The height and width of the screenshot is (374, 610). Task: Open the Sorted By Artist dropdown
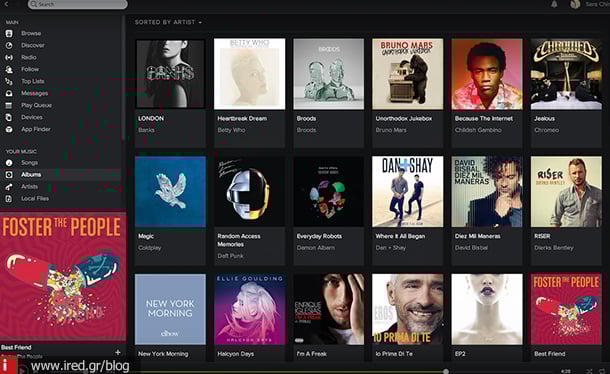coord(168,22)
